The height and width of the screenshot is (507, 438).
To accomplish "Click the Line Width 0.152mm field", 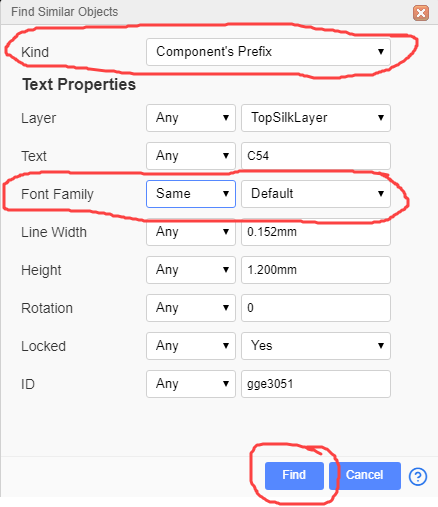I will [x=316, y=232].
